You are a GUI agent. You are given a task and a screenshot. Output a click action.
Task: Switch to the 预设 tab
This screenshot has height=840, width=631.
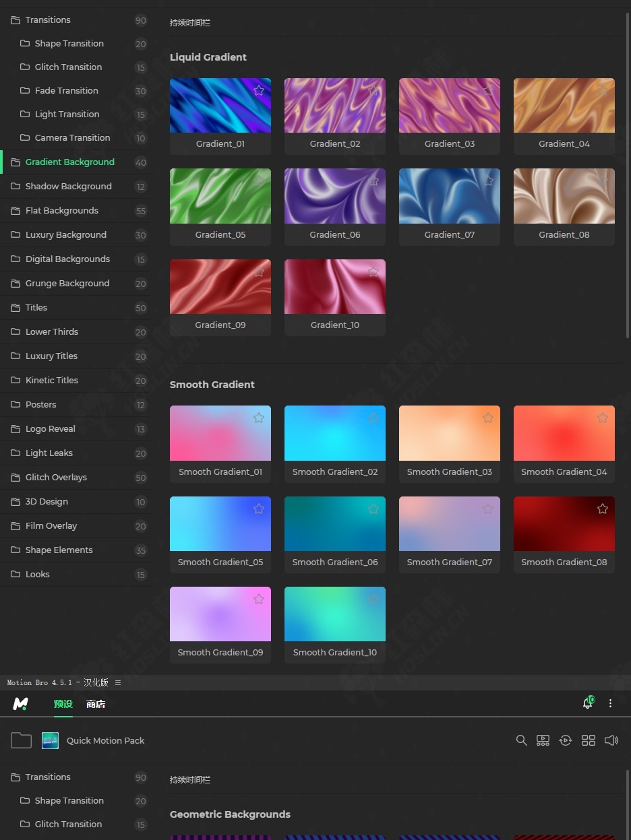[x=63, y=704]
